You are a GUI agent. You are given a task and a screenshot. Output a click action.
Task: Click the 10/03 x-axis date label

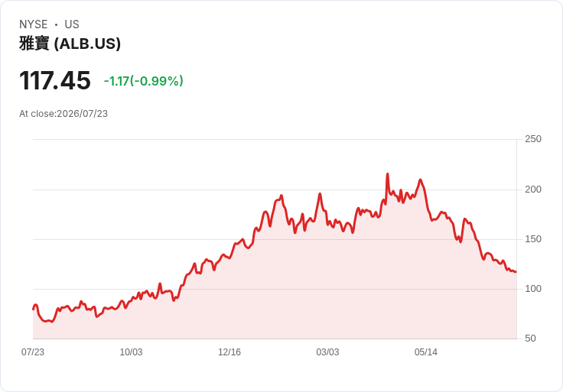[131, 352]
